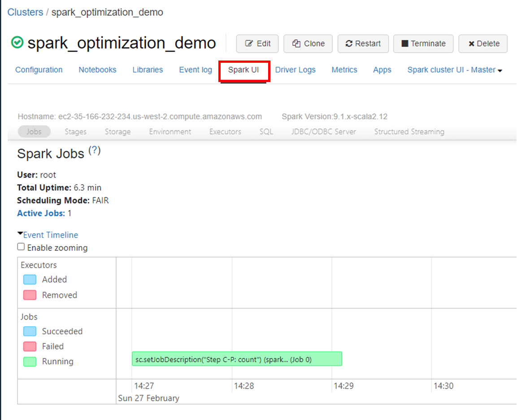Select the running Job 0 timeline bar
The height and width of the screenshot is (420, 517).
pos(237,359)
